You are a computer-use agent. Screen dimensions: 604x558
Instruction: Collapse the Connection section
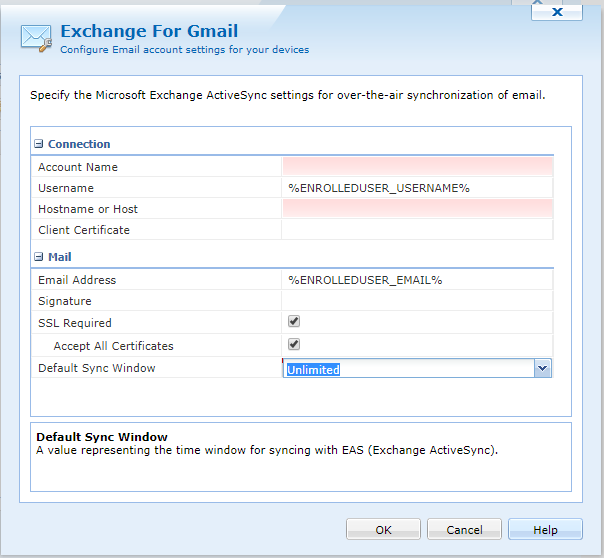(x=39, y=144)
